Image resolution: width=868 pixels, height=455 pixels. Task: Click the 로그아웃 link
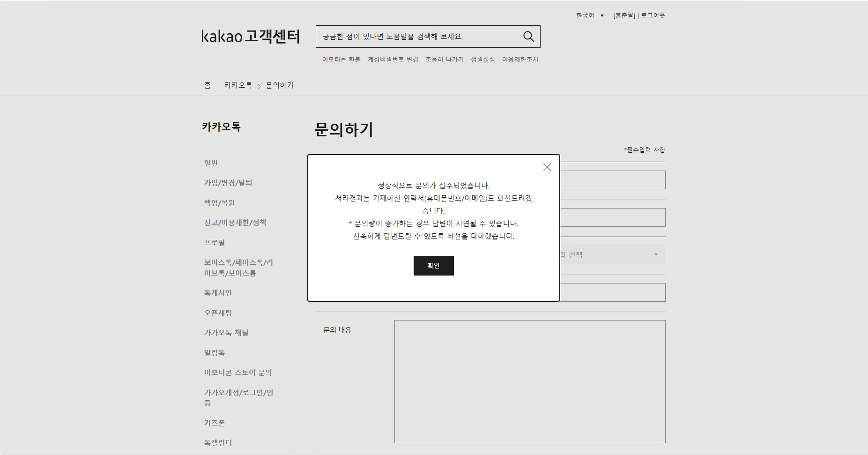653,15
